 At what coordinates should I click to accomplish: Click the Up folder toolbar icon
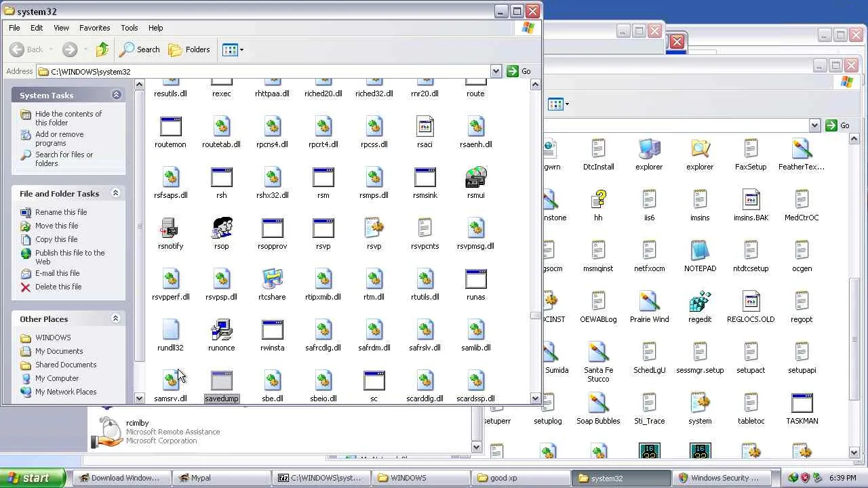[102, 49]
